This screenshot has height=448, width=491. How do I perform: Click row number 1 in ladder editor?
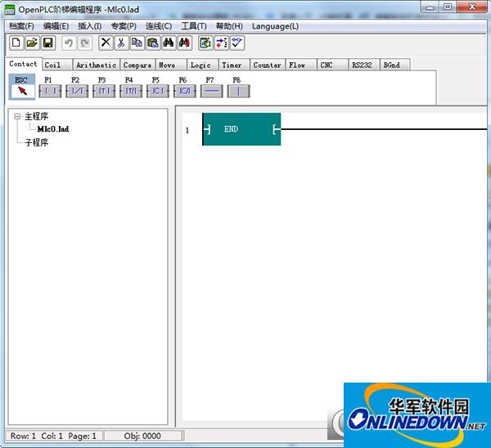(187, 130)
